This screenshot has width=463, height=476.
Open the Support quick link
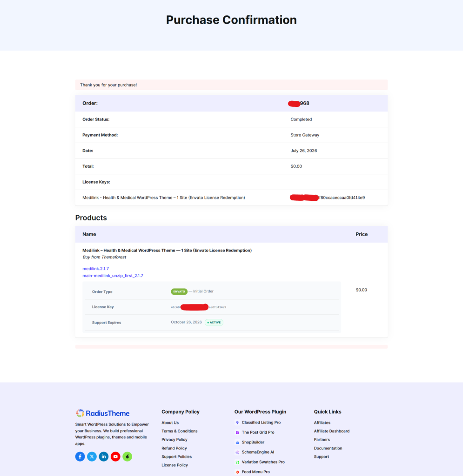(322, 456)
